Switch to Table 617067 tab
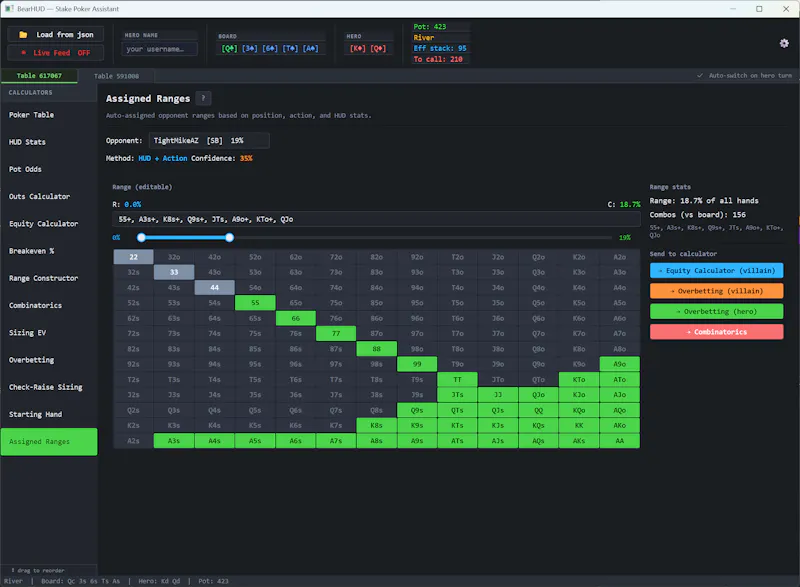 39,75
